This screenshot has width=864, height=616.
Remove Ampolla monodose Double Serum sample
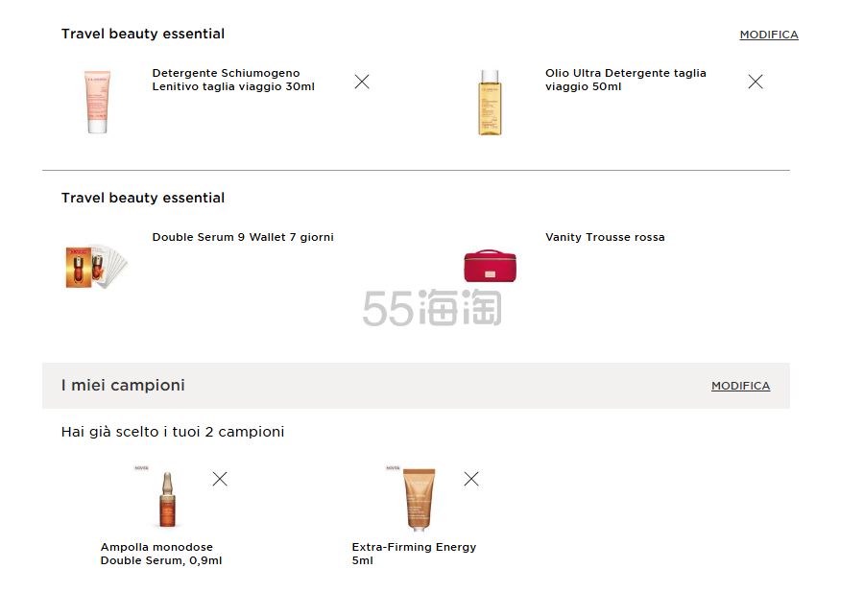click(x=220, y=479)
